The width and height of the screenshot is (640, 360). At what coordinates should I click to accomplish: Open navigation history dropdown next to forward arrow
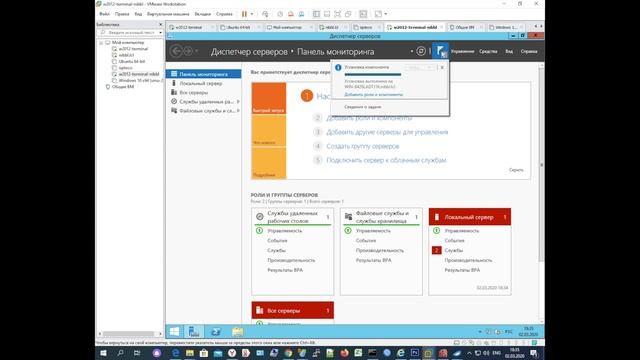tap(196, 51)
